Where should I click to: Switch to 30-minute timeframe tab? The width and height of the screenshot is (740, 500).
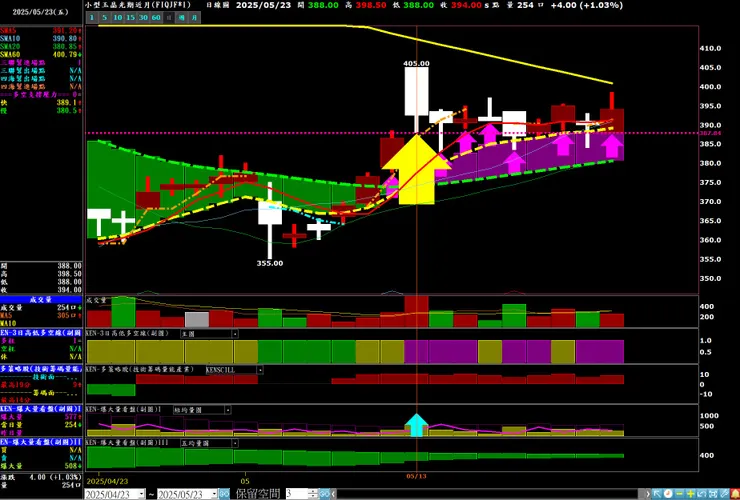click(x=143, y=17)
